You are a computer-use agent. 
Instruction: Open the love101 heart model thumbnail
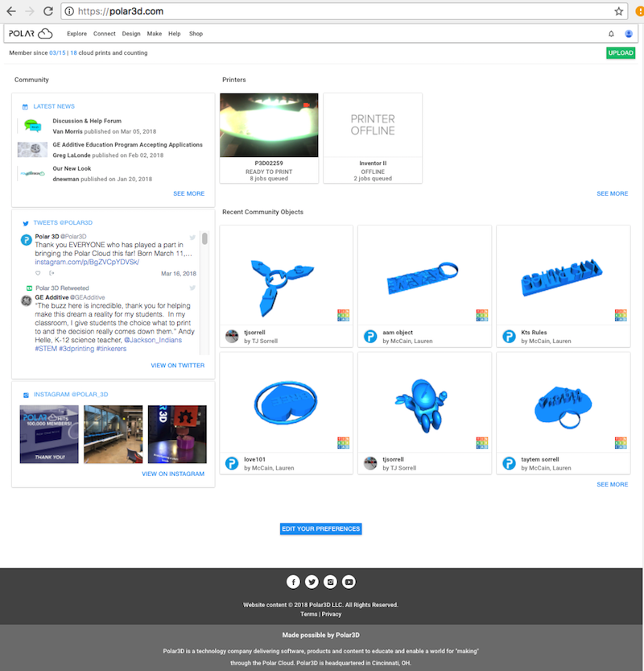286,402
